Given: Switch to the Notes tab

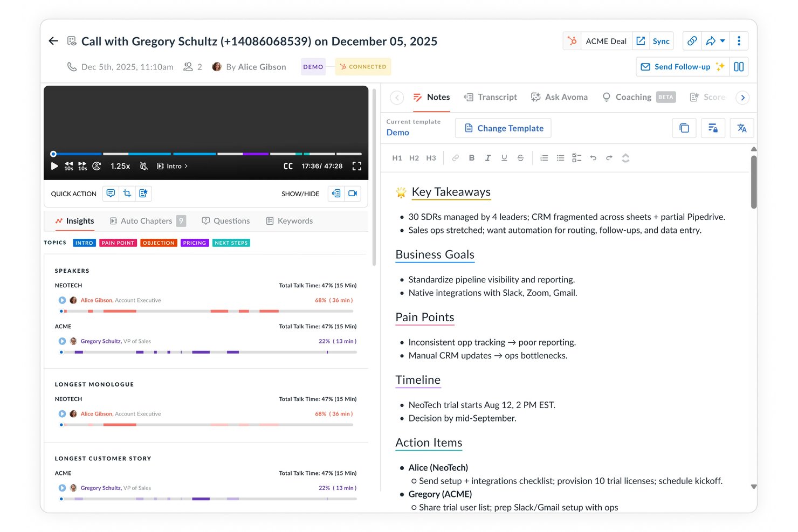Looking at the screenshot, I should 431,97.
